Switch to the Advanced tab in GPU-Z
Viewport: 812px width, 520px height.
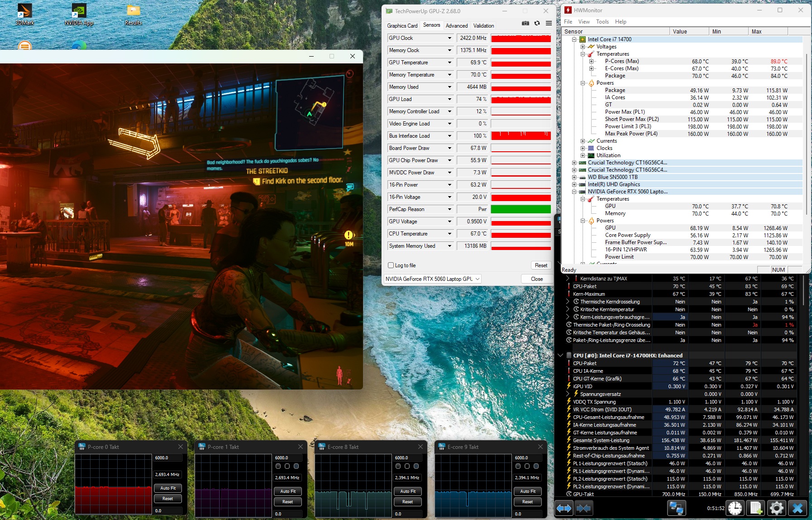tap(456, 26)
